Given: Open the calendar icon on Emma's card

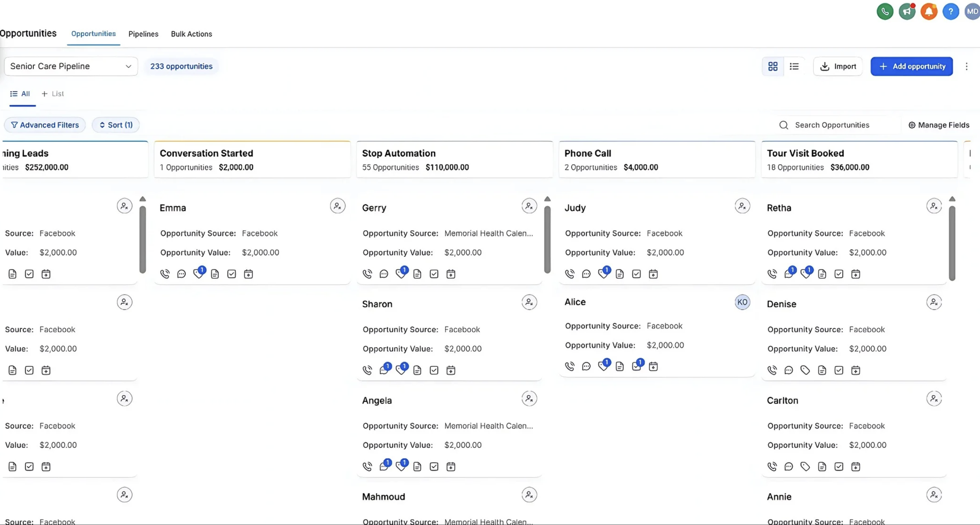Looking at the screenshot, I should (x=248, y=274).
